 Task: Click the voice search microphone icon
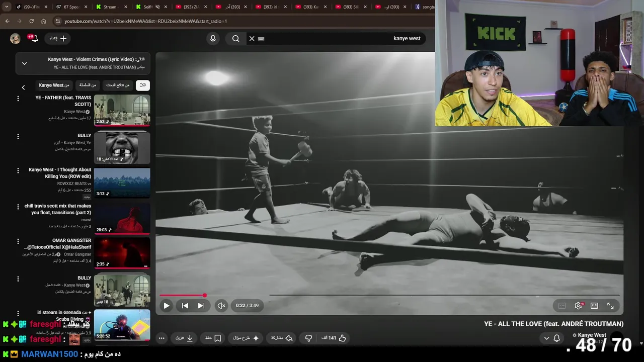coord(213,39)
